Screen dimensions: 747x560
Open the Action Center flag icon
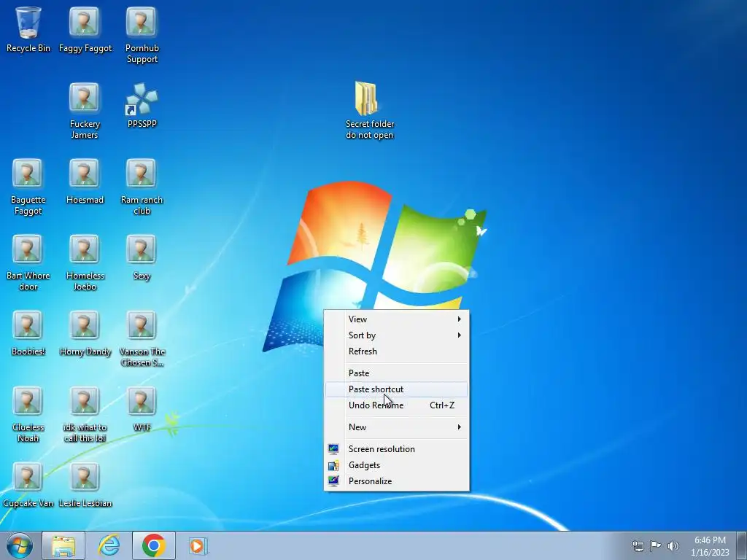click(x=656, y=545)
